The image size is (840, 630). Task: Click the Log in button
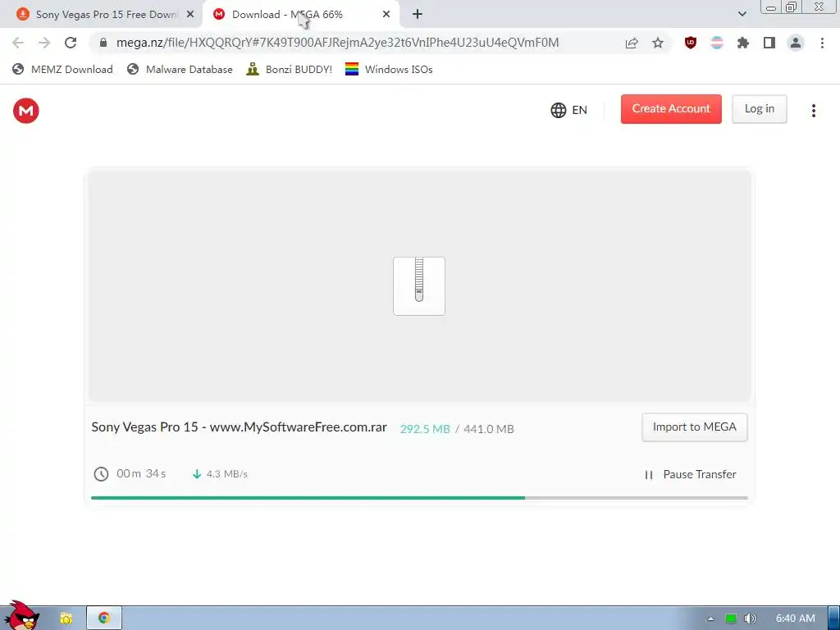pyautogui.click(x=759, y=109)
